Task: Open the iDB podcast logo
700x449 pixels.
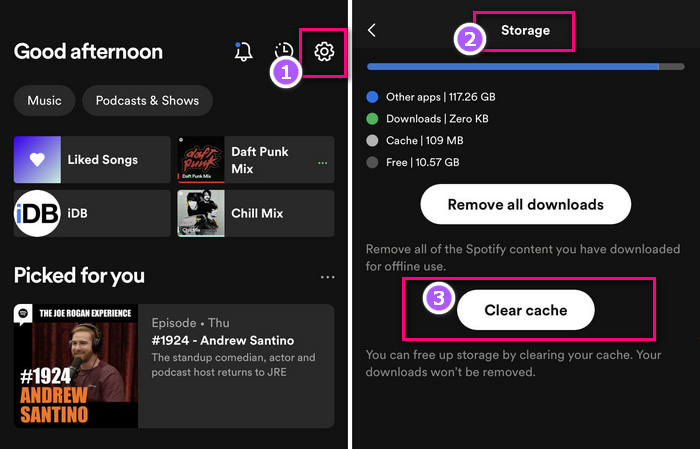Action: pos(37,213)
